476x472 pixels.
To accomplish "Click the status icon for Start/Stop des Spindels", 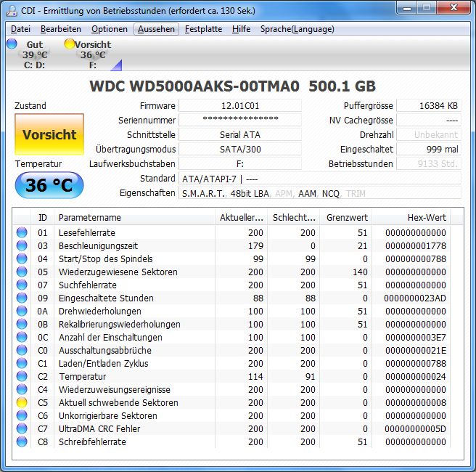I will click(x=22, y=259).
